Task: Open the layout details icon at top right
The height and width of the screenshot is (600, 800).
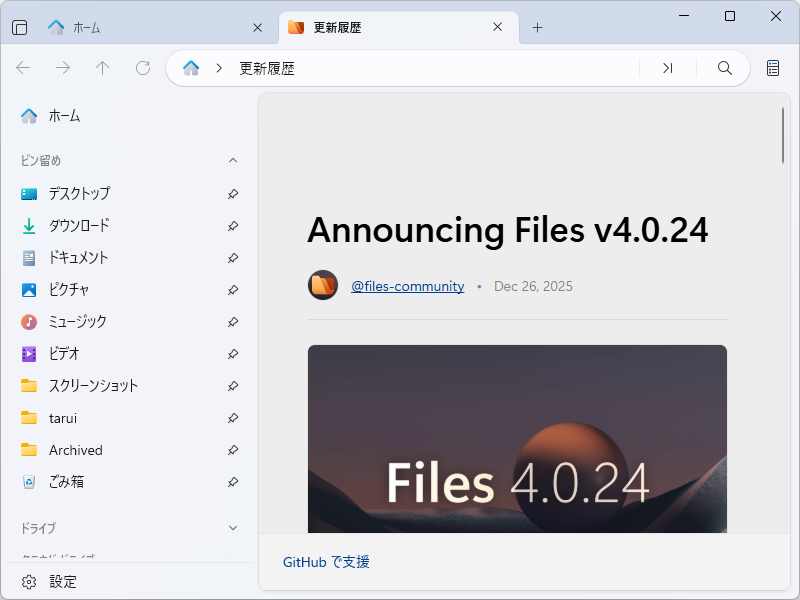Action: coord(771,68)
